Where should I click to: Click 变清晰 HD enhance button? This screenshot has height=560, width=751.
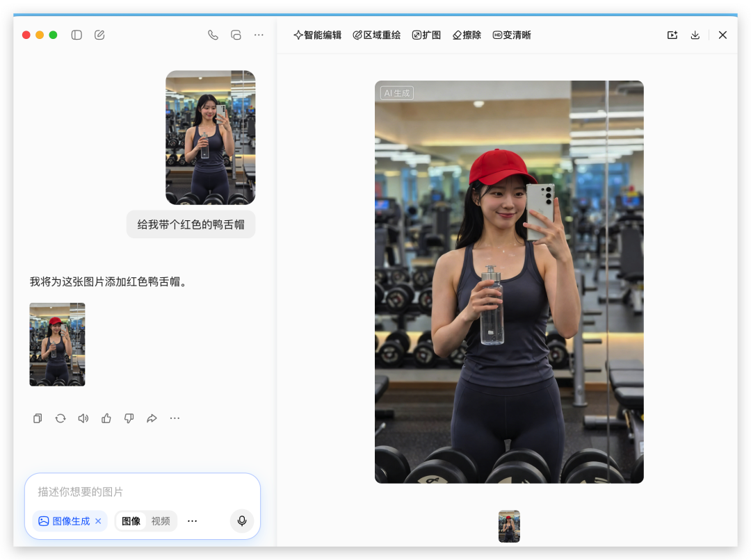tap(512, 35)
